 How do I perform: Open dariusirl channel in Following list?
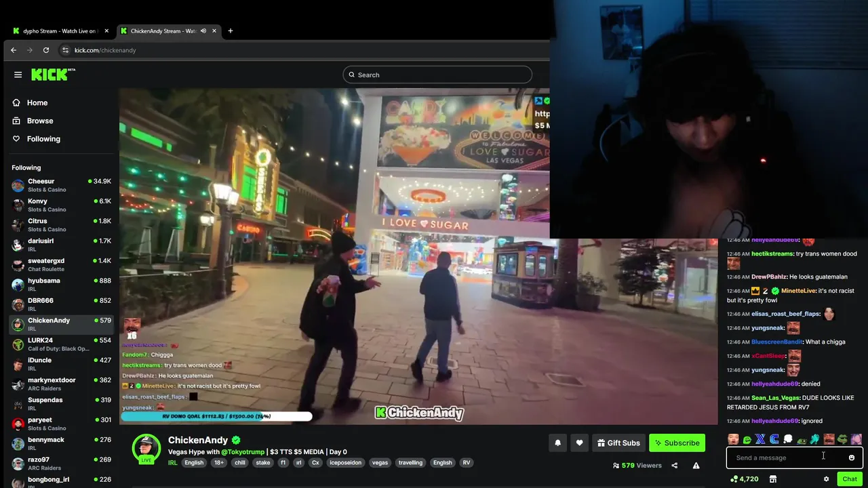click(61, 245)
